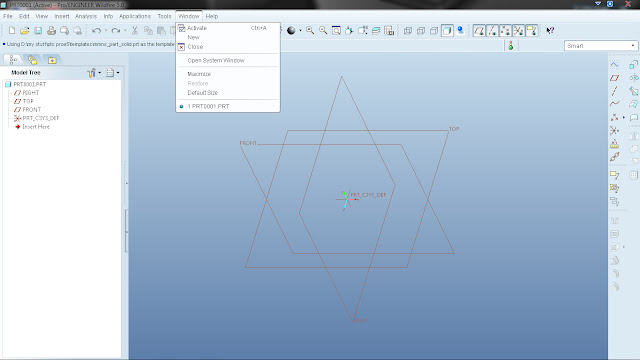Screen dimensions: 640x360
Task: Click the Print icon in the toolbar
Action: tap(51, 31)
